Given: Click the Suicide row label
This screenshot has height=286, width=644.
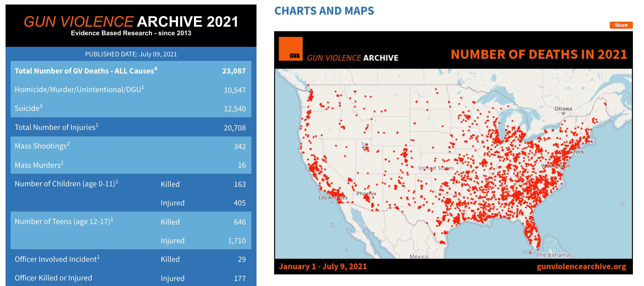Looking at the screenshot, I should [28, 108].
